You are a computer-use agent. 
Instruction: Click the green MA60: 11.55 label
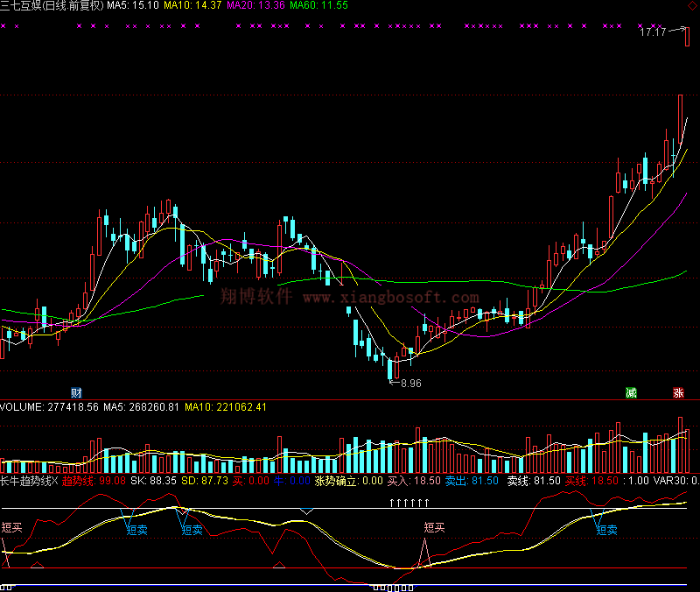(x=318, y=5)
